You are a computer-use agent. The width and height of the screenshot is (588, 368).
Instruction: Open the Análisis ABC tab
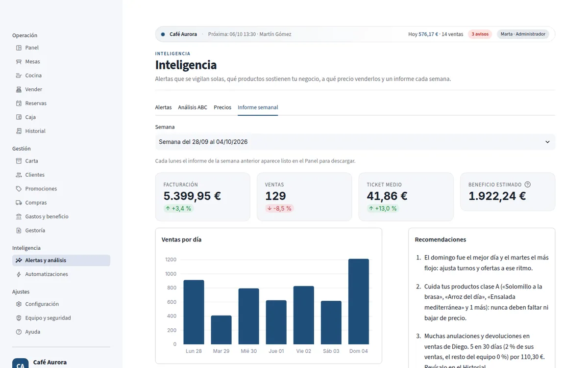(x=193, y=107)
